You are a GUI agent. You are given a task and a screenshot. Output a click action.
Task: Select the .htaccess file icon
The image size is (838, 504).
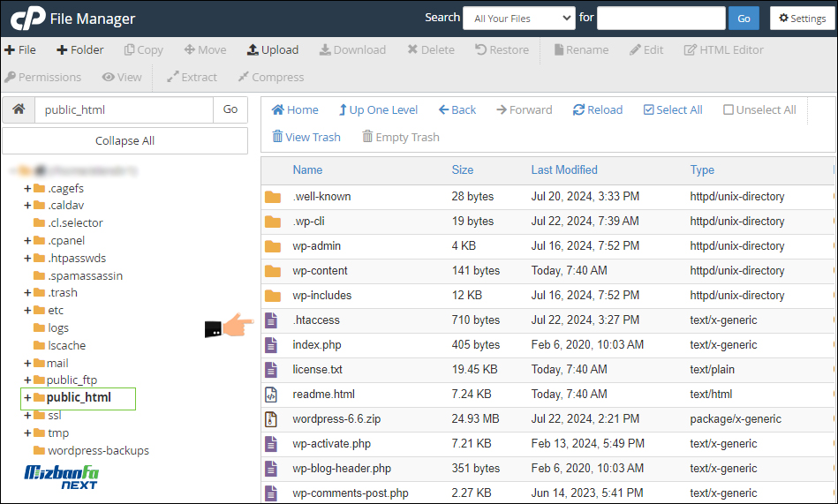[x=271, y=320]
